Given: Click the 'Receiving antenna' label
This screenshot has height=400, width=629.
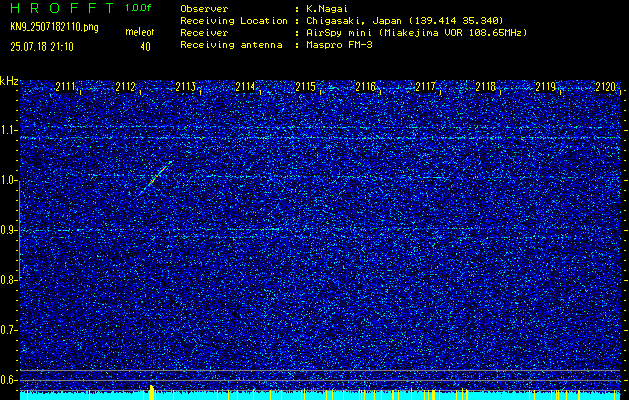Looking at the screenshot, I should [x=231, y=45].
